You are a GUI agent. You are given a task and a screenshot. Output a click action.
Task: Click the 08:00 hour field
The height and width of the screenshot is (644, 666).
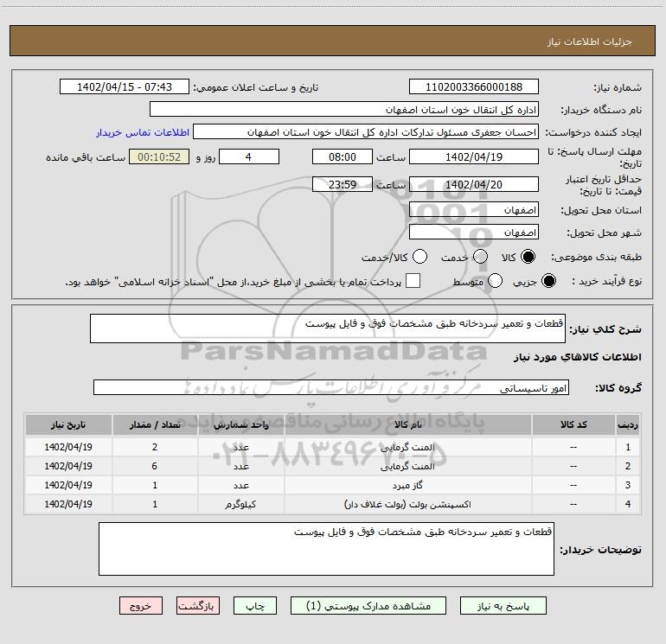point(343,157)
